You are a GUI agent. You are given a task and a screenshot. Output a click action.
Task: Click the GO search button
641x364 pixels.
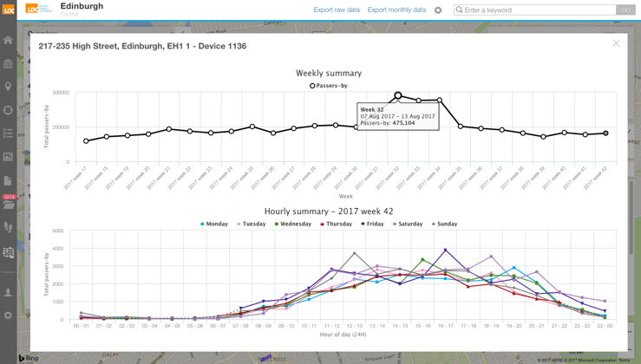pos(626,10)
